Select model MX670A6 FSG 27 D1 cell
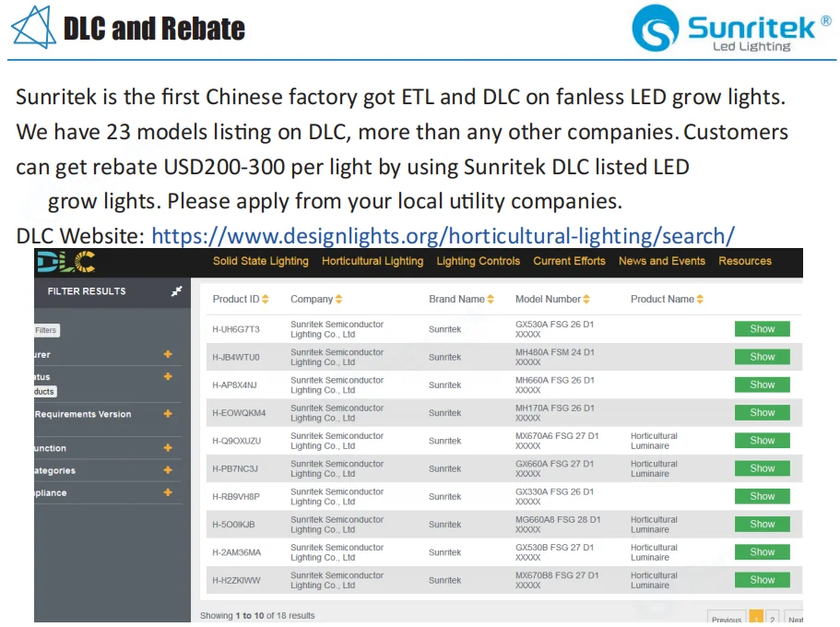This screenshot has width=840, height=627. 557,441
